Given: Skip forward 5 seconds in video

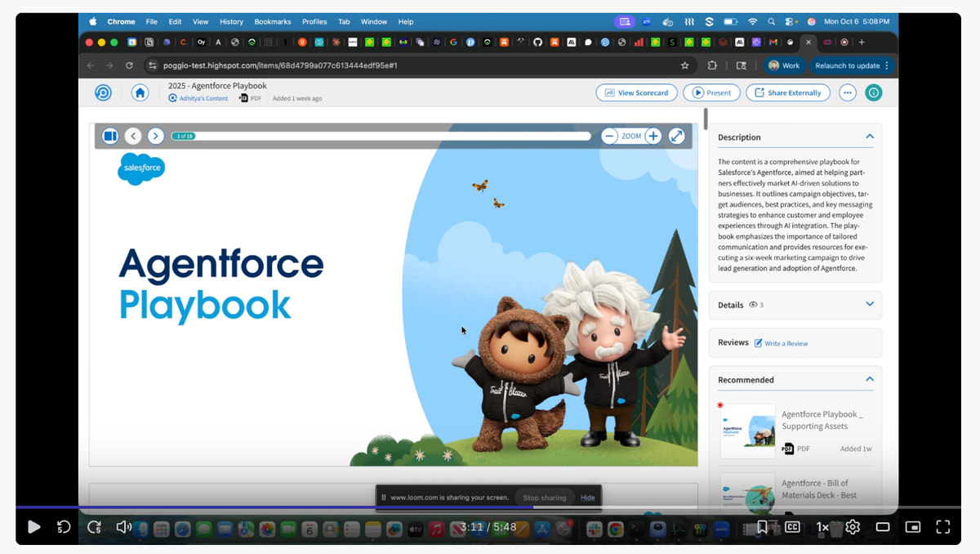Looking at the screenshot, I should pyautogui.click(x=94, y=527).
